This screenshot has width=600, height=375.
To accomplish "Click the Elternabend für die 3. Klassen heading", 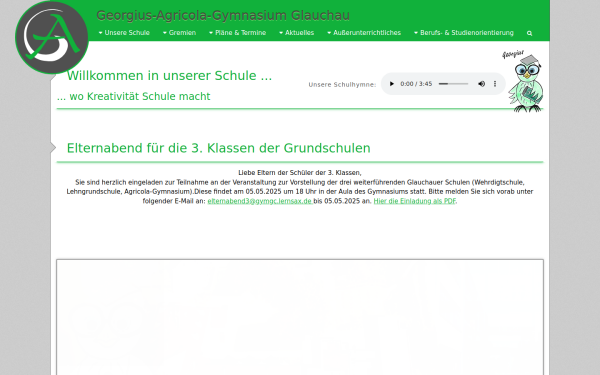I will (x=218, y=148).
